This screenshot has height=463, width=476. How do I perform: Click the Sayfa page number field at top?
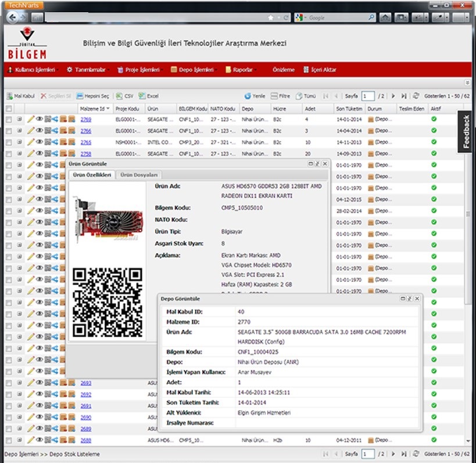coord(368,96)
